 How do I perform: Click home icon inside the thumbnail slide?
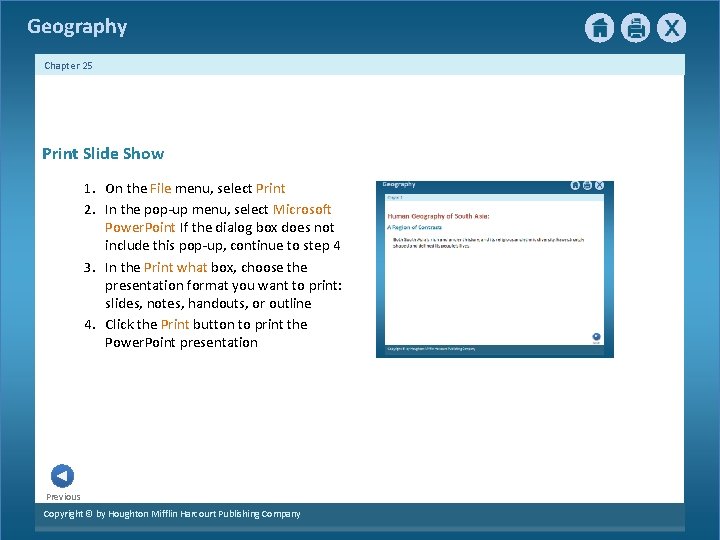[x=575, y=185]
